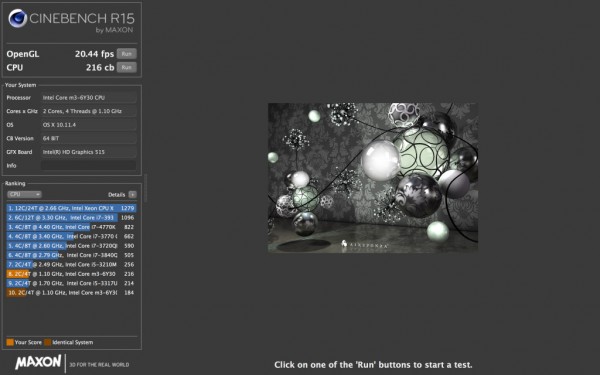Screen dimensions: 600x375
Task: Run the OpenGL benchmark test
Action: (127, 54)
